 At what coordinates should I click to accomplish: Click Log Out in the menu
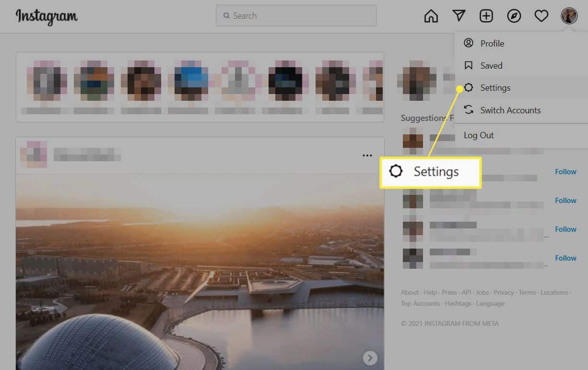point(521,135)
